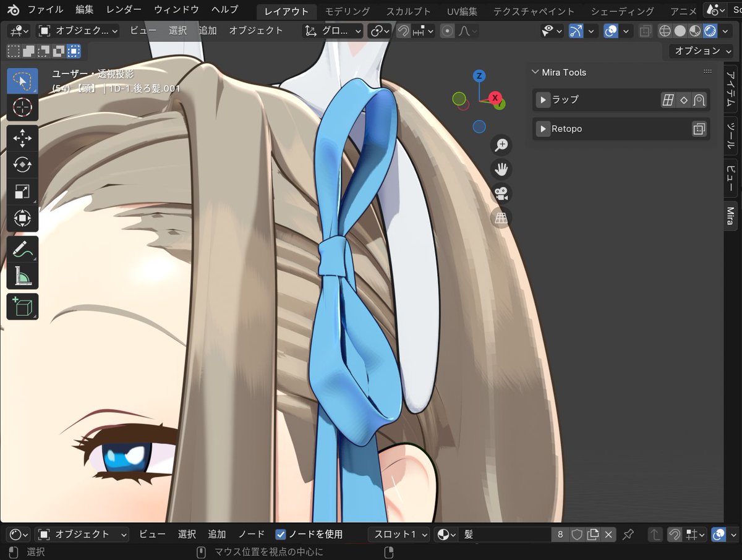This screenshot has height=560, width=742.
Task: Open the ウィンドウ menu
Action: [176, 10]
